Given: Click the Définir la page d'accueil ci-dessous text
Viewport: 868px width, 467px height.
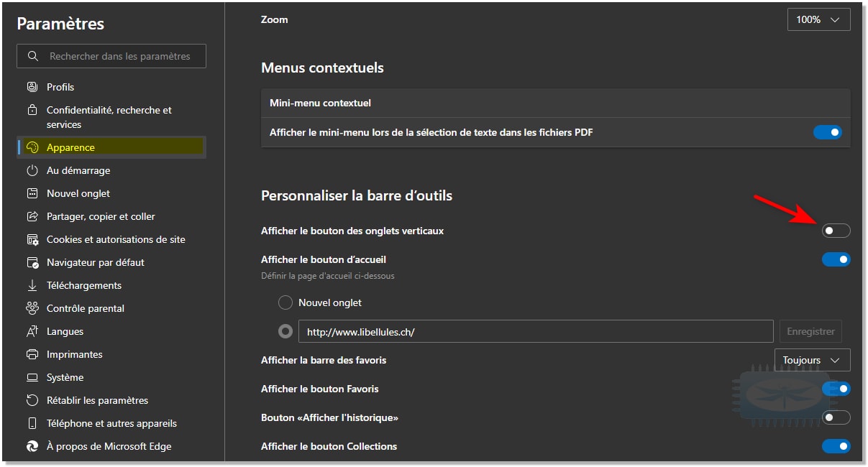Looking at the screenshot, I should point(328,275).
